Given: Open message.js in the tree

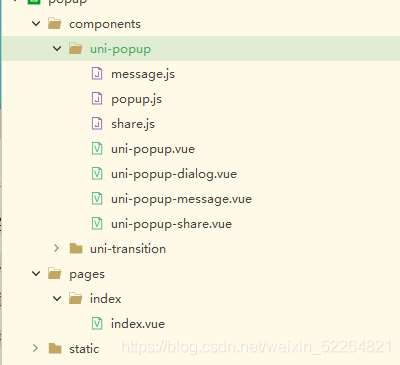Looking at the screenshot, I should tap(143, 74).
